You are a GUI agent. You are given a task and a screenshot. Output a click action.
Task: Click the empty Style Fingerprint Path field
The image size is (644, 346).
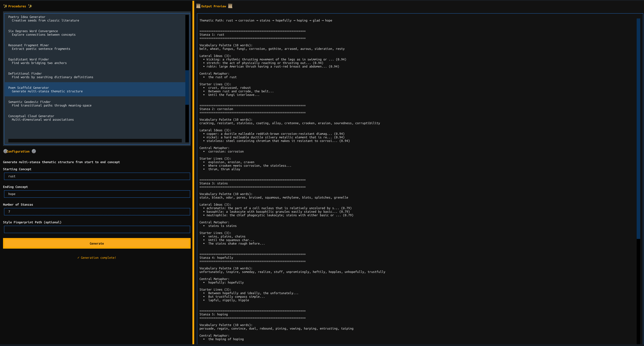[x=97, y=229]
